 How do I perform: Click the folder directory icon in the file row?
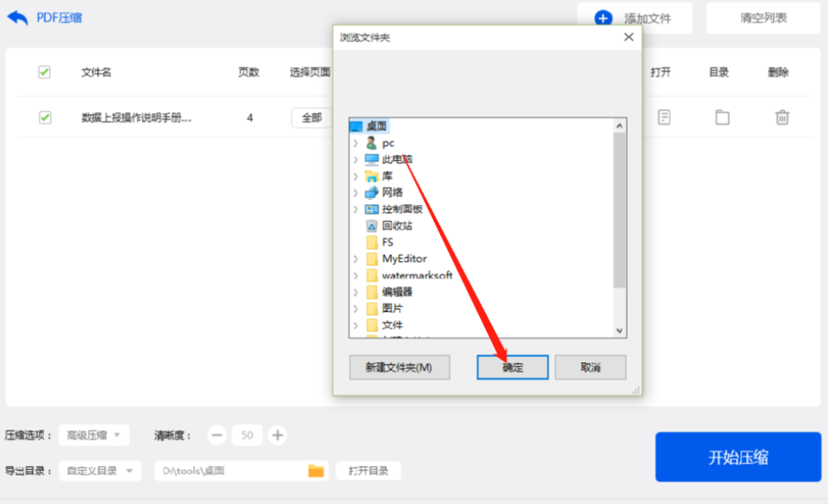tap(722, 117)
